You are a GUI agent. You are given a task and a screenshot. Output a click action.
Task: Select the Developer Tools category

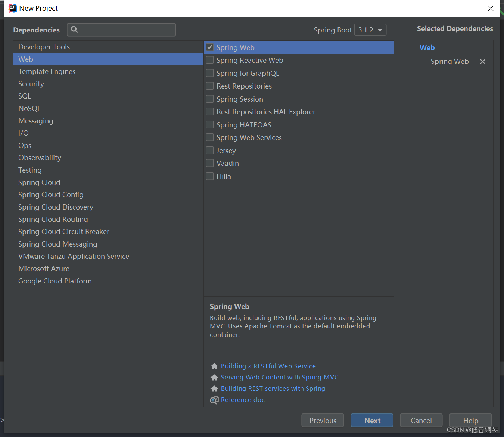coord(108,47)
